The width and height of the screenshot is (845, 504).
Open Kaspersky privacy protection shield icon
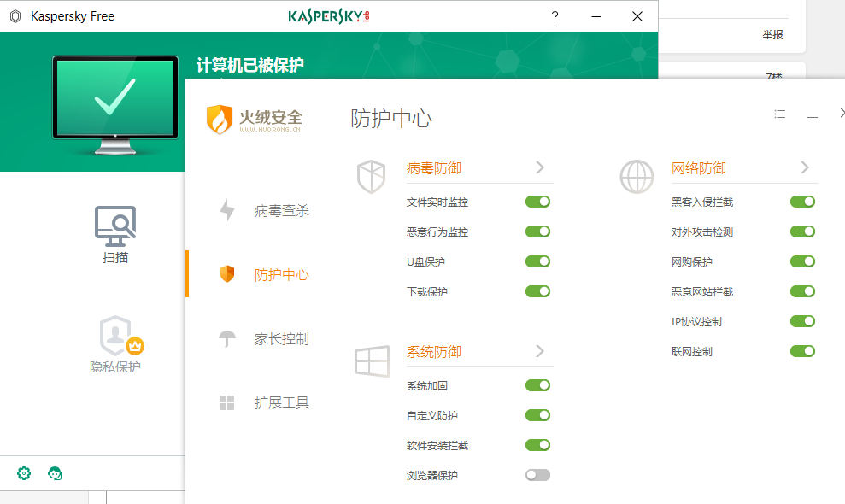pos(116,336)
